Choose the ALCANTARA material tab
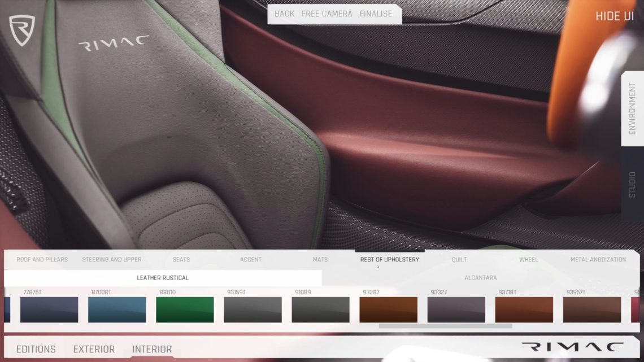The height and width of the screenshot is (362, 644). 481,278
